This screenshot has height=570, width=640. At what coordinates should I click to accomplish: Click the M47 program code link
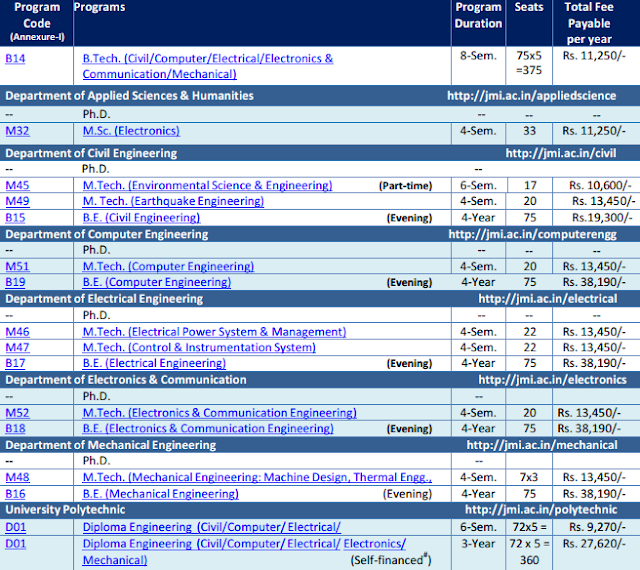click(17, 347)
